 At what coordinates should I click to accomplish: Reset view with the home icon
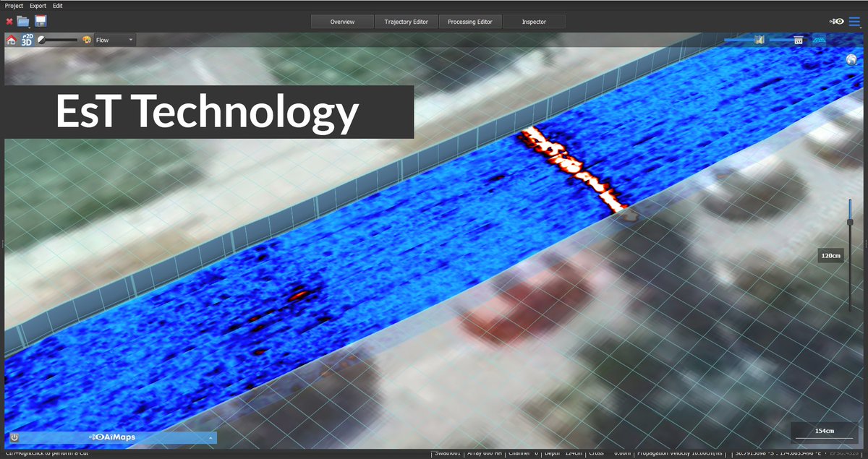pos(11,40)
